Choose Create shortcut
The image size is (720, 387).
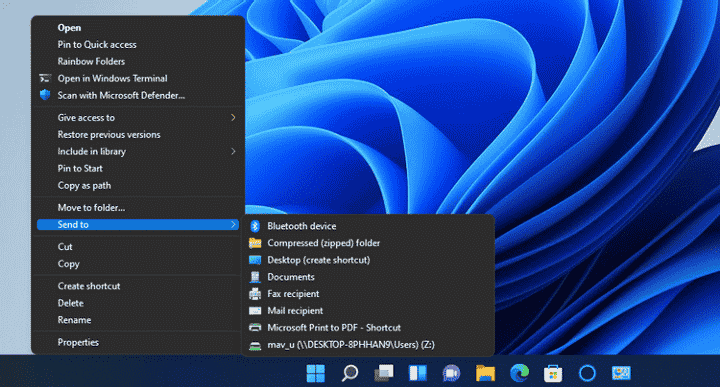click(x=89, y=286)
